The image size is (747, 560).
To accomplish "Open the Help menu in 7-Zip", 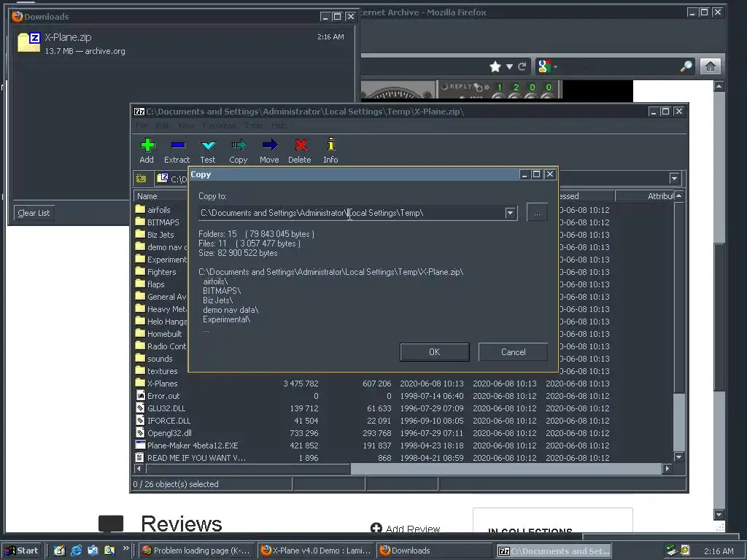I will [279, 125].
